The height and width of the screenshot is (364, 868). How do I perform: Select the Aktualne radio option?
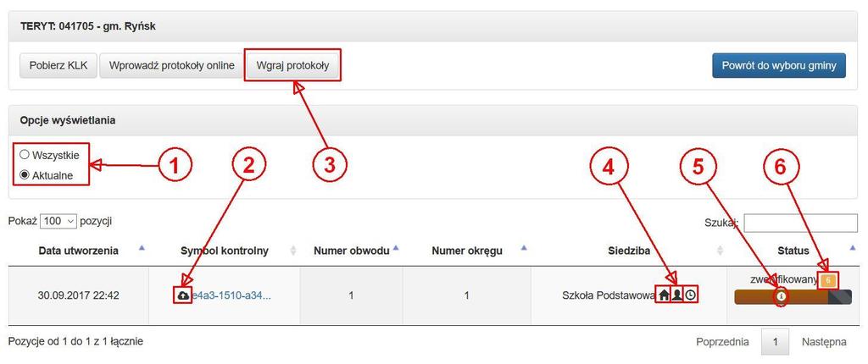tap(25, 176)
